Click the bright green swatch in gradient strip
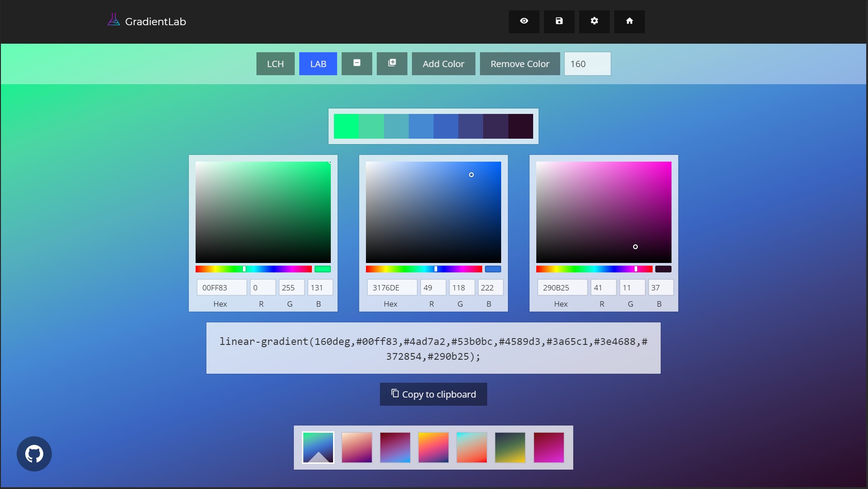 (x=346, y=126)
